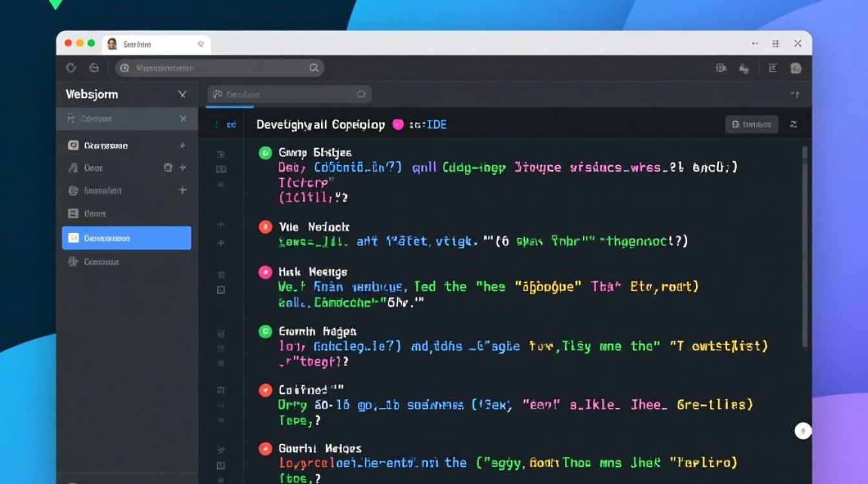This screenshot has height=484, width=868.
Task: Click the pink circle marker beside Hak Meeiigs
Action: click(265, 272)
